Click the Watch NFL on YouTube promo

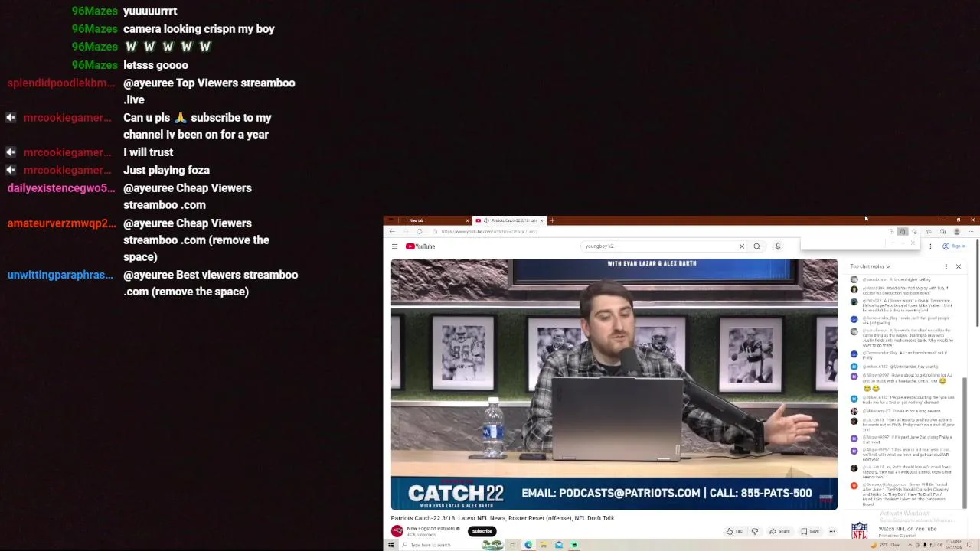tap(907, 529)
